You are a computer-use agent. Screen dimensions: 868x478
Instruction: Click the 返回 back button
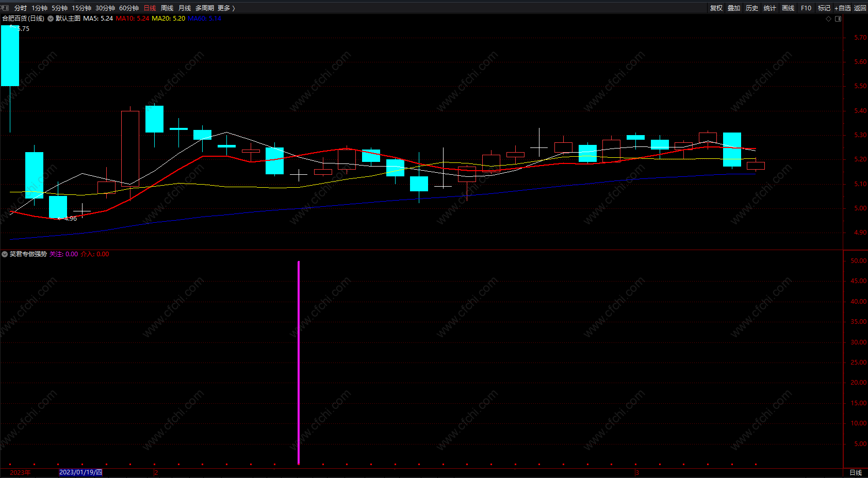coord(860,8)
